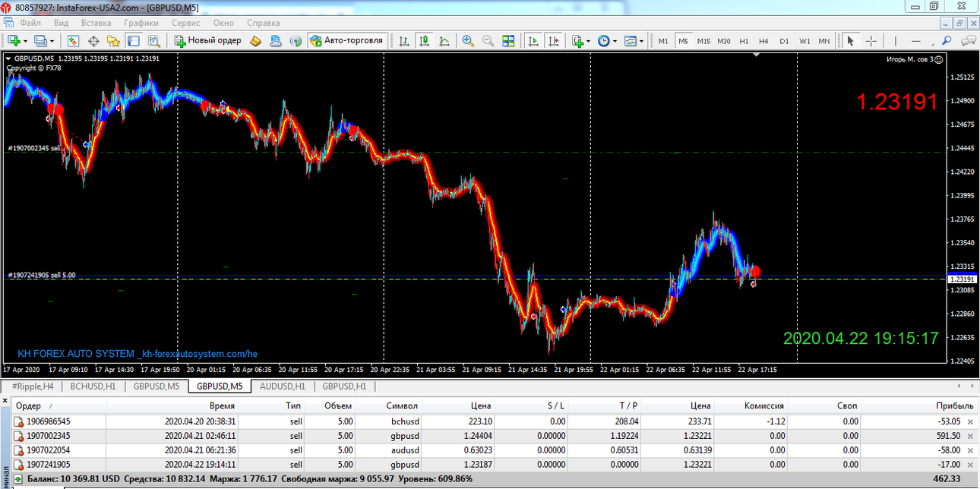The height and width of the screenshot is (489, 980).
Task: Show the Data Window crosshair-circle icon
Action: click(95, 41)
